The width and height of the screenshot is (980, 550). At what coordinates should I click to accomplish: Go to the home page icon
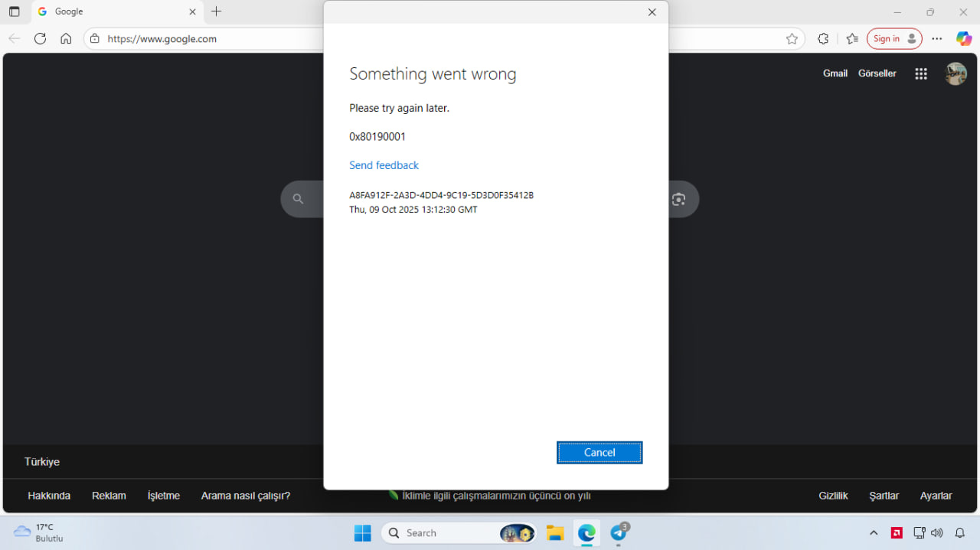click(66, 38)
